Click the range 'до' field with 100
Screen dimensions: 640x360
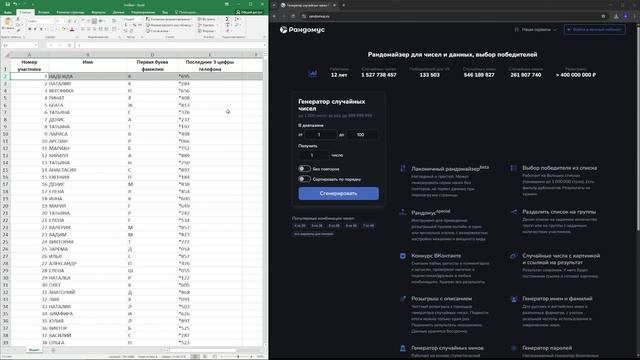(x=362, y=134)
